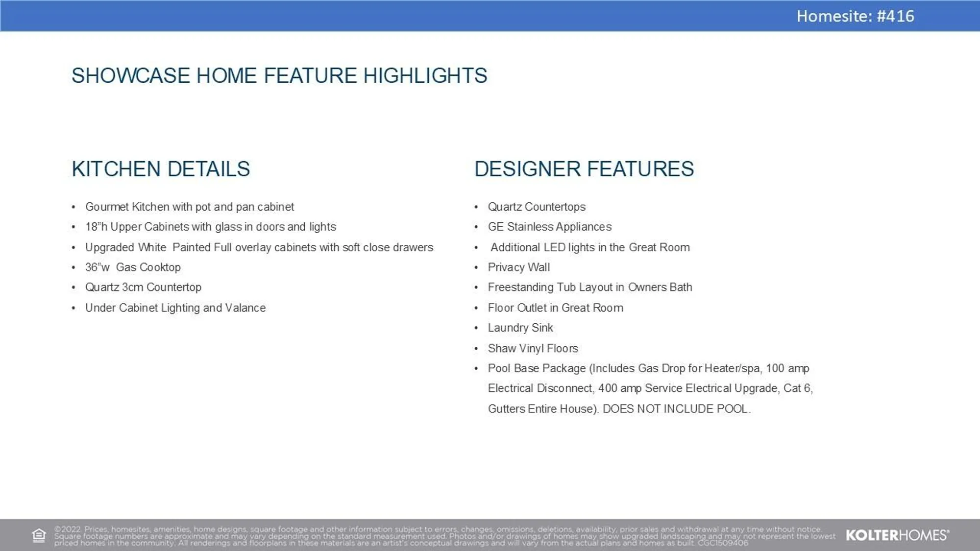This screenshot has height=551, width=980.
Task: Select the Designer Features heading
Action: pyautogui.click(x=584, y=169)
